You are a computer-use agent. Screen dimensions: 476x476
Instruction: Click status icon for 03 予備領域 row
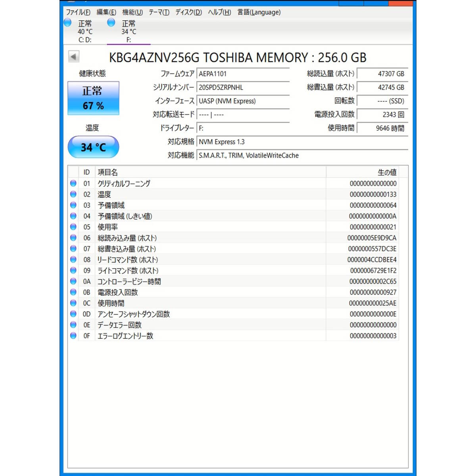73,205
